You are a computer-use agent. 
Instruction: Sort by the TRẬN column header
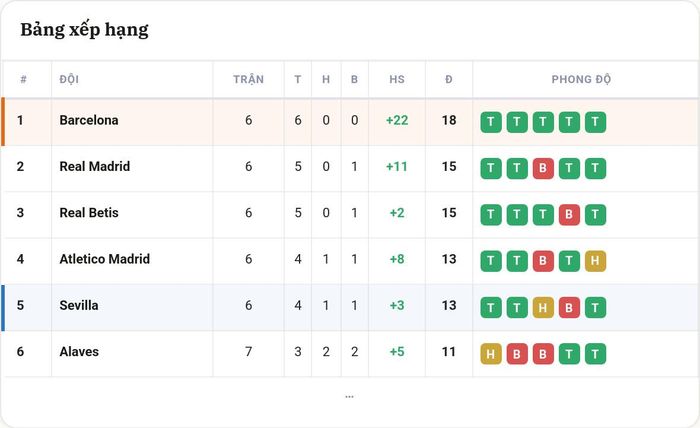tap(248, 79)
